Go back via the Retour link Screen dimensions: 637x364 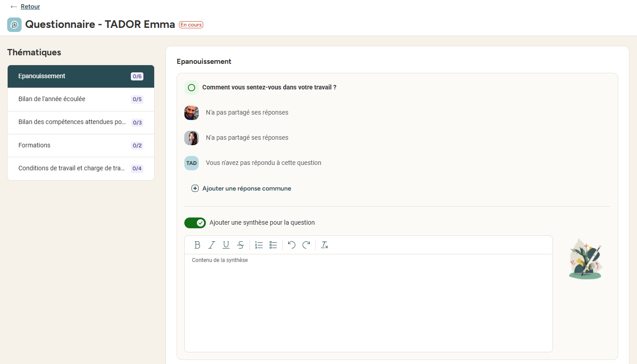coord(30,6)
